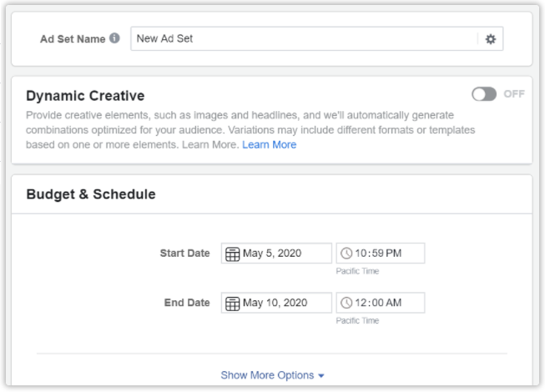Select the Dynamic Creative heading

[x=85, y=96]
